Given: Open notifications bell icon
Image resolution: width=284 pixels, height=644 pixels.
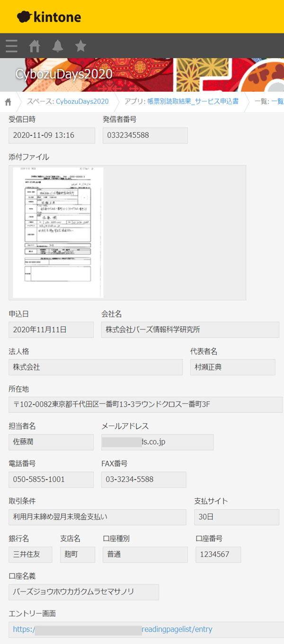Looking at the screenshot, I should (58, 46).
